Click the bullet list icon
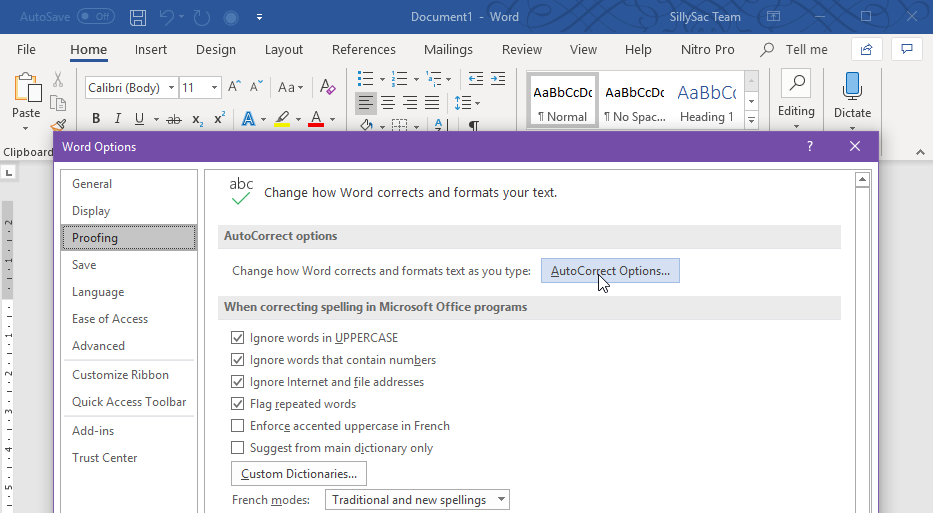 pyautogui.click(x=365, y=78)
